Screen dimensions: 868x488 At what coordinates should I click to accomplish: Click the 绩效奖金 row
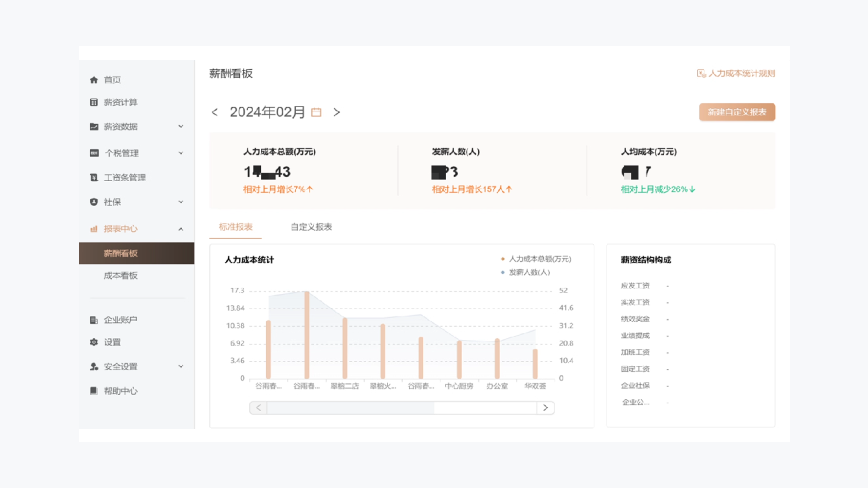click(645, 319)
